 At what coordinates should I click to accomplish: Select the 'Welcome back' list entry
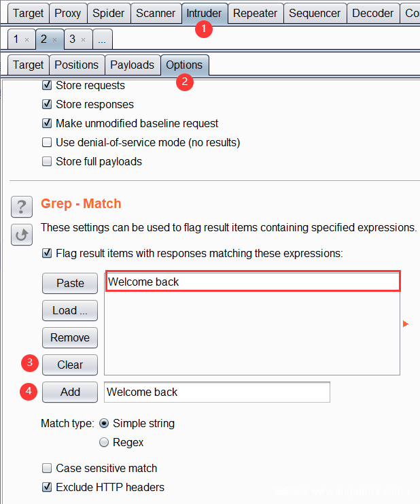click(x=252, y=282)
